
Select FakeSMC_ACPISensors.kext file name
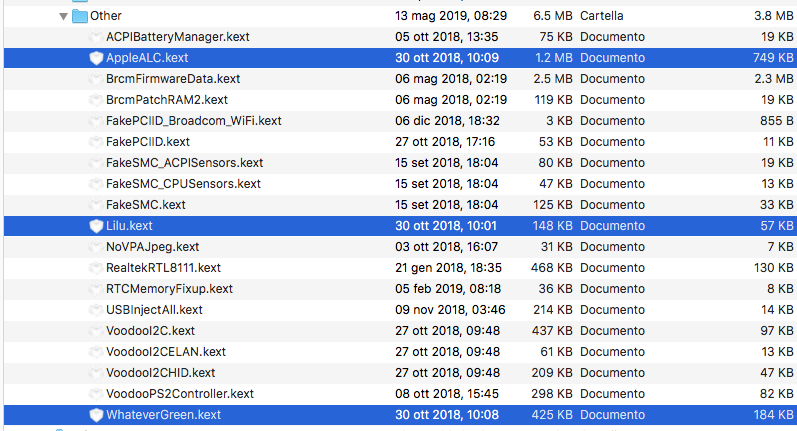185,163
